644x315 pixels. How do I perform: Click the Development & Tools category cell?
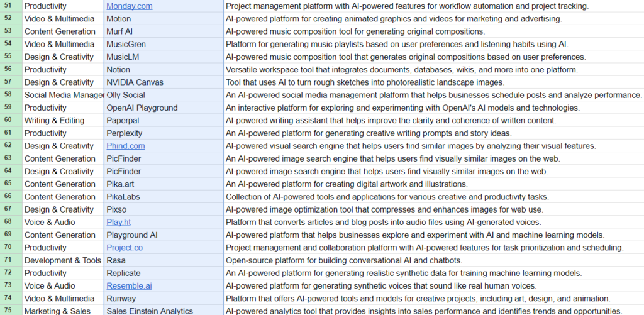click(63, 261)
